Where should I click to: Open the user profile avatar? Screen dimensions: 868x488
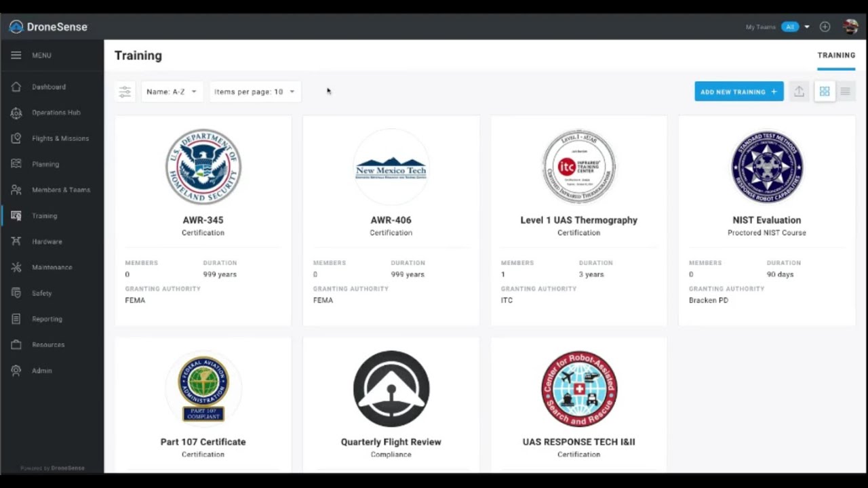(850, 27)
